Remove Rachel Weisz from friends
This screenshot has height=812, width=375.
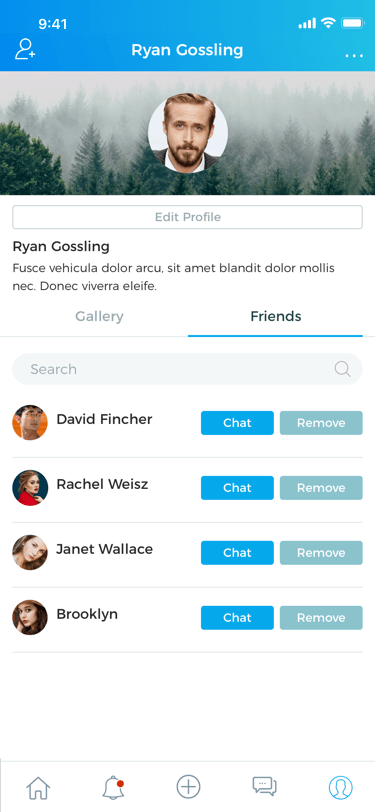321,488
